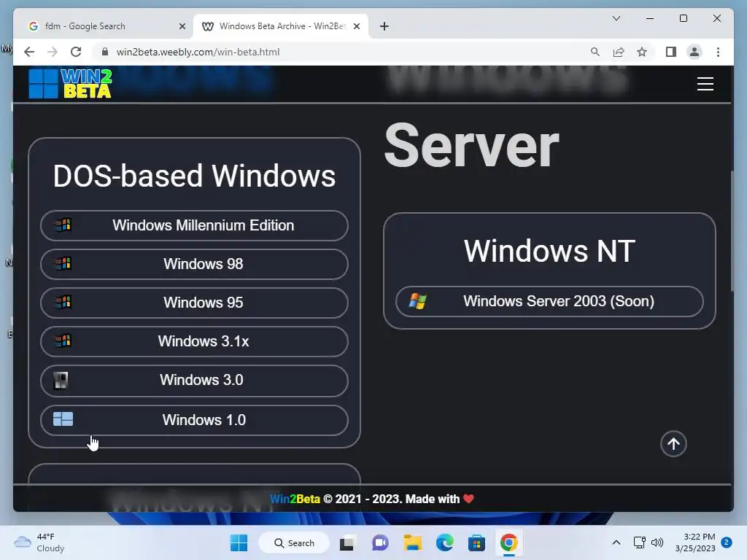View site security lock info
This screenshot has height=560, width=747.
click(x=105, y=52)
